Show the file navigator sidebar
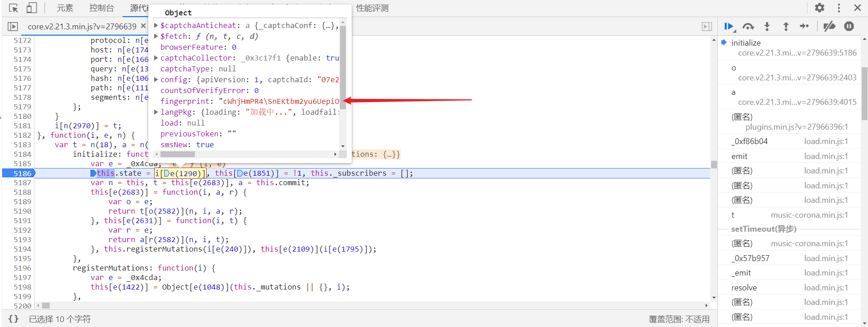 point(13,27)
